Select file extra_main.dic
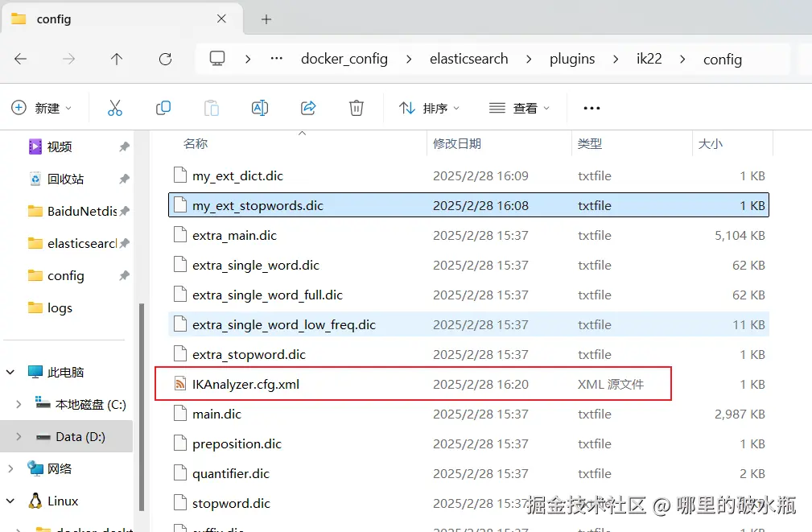 point(468,235)
